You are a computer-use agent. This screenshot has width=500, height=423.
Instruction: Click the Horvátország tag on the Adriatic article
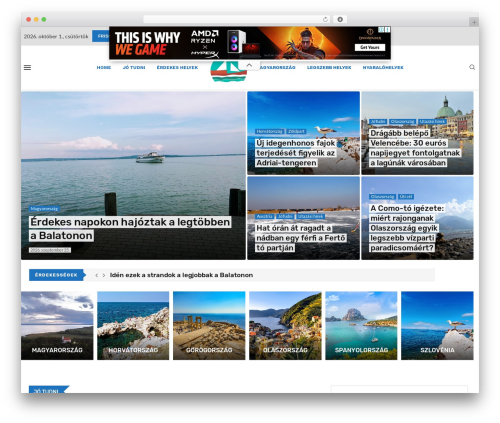[270, 131]
